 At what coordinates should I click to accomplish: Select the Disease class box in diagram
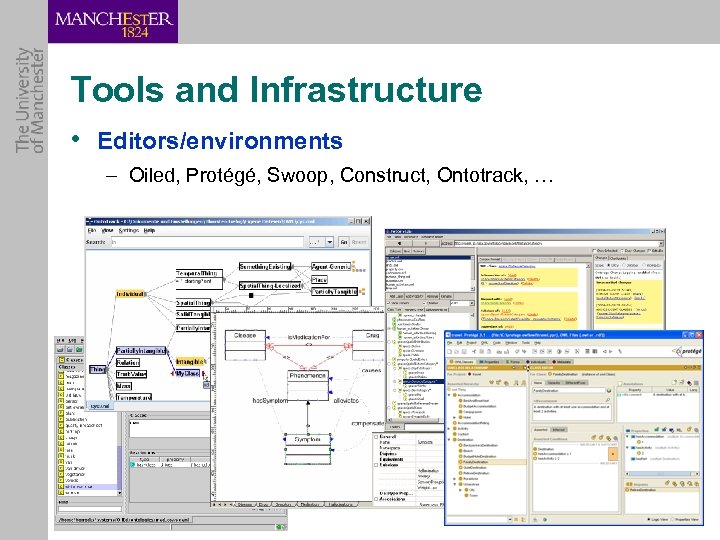[245, 345]
